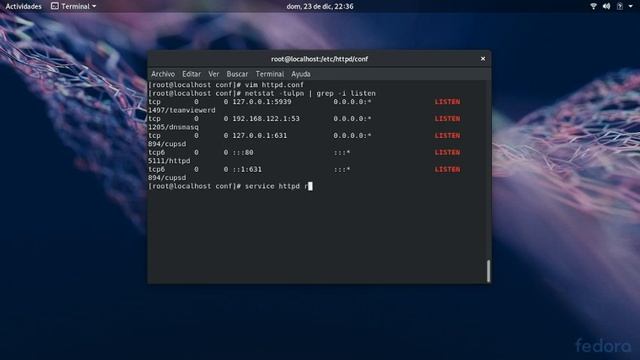The width and height of the screenshot is (640, 360).
Task: Click the address 127.0.0.1:631
Action: click(260, 136)
